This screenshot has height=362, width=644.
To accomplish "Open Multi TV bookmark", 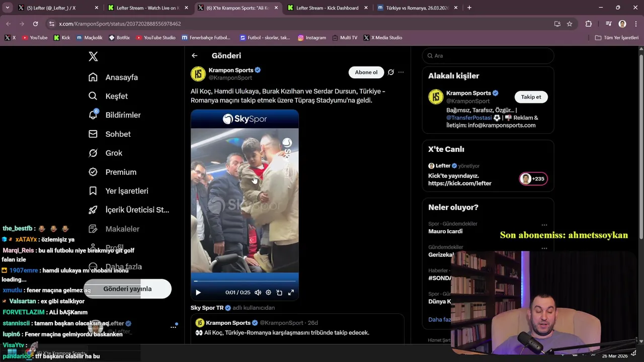I will (x=345, y=38).
